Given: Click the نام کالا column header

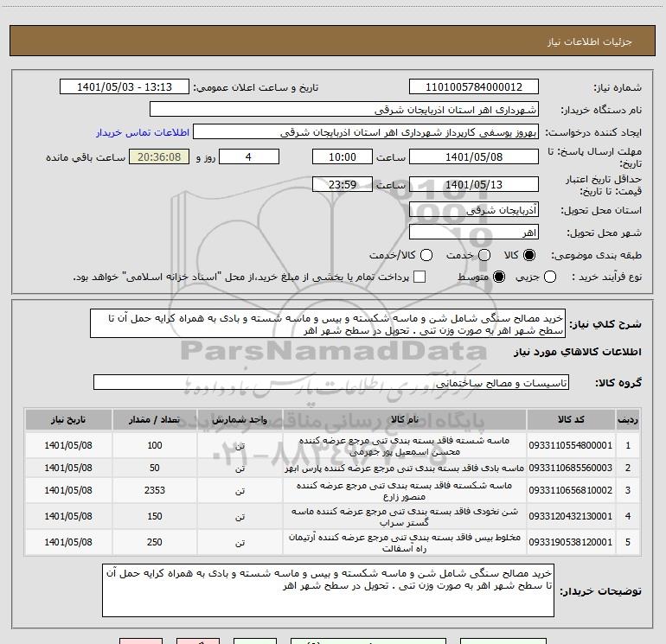Looking at the screenshot, I should click(x=405, y=420).
